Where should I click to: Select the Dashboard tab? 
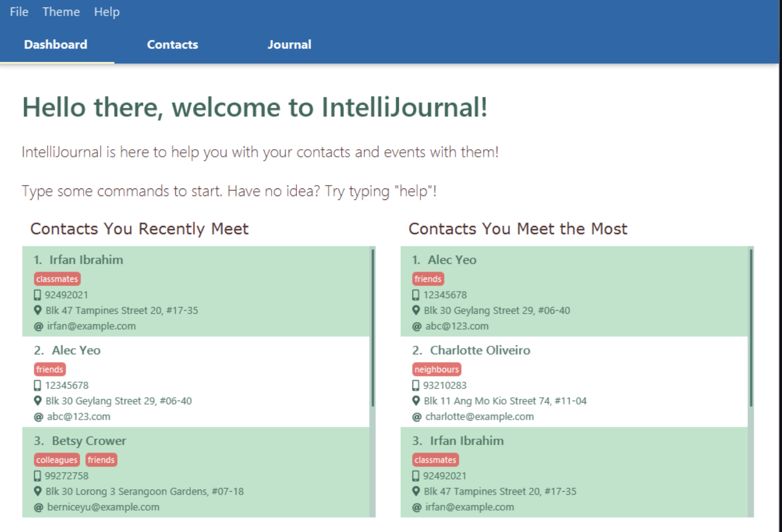(x=55, y=44)
